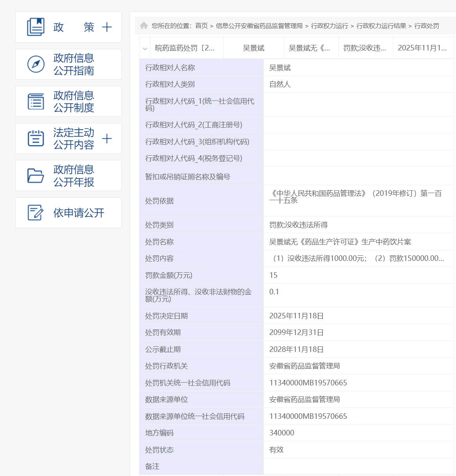
Task: Collapse the record row using the chevron arrow
Action: click(x=145, y=48)
